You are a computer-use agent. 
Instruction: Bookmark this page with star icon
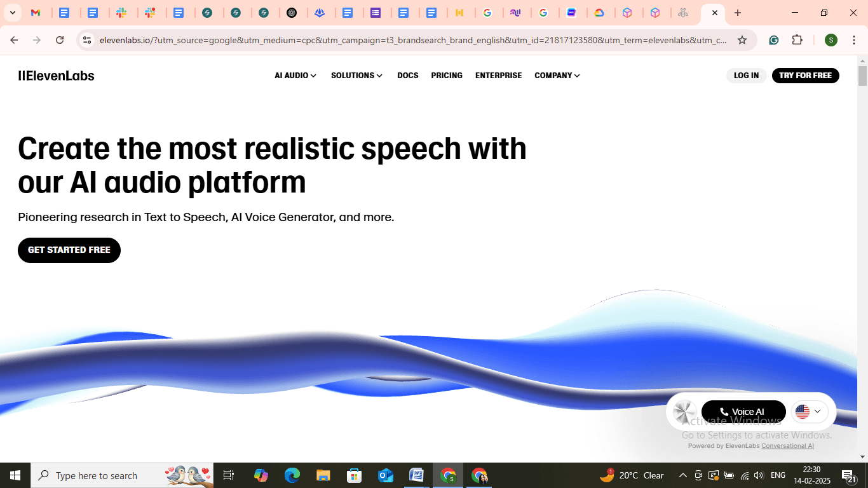point(742,40)
